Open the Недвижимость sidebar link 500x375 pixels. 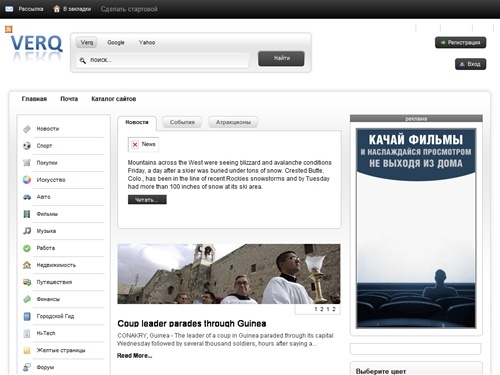pyautogui.click(x=56, y=265)
